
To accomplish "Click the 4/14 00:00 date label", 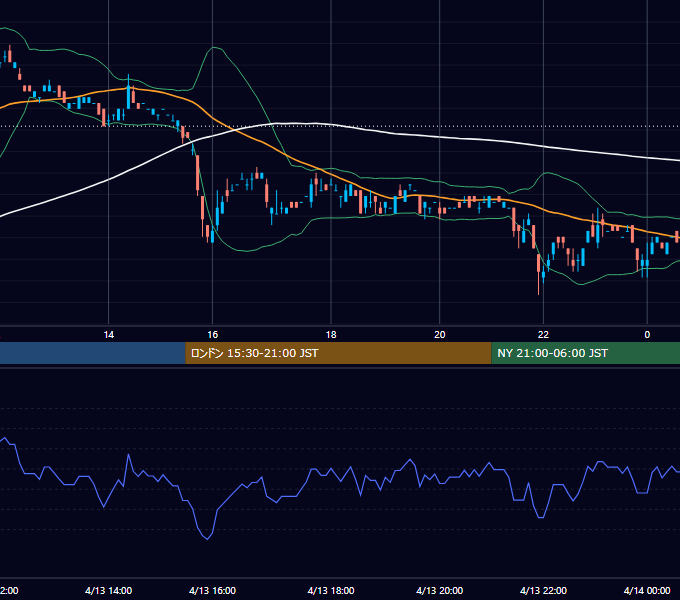I will tap(647, 590).
